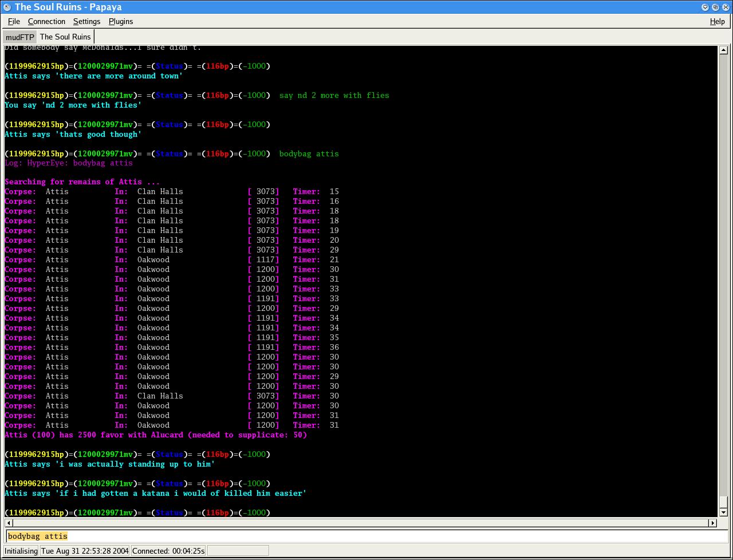Open the File menu
Viewport: 733px width, 560px height.
[14, 21]
